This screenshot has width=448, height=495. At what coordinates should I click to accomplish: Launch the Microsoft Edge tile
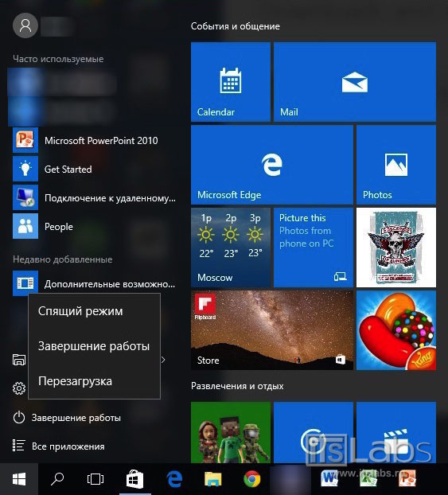point(272,165)
